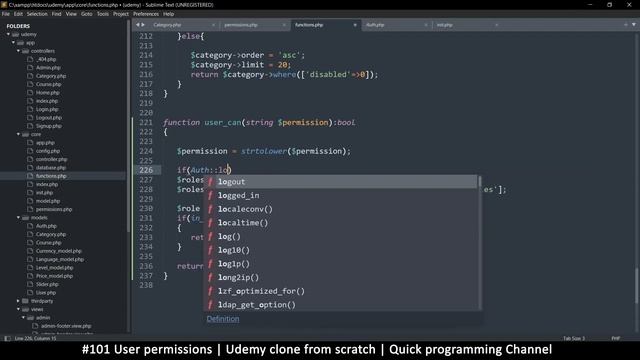Click the folder icon of thirdparty
Screen dimensions: 640x360
25,301
